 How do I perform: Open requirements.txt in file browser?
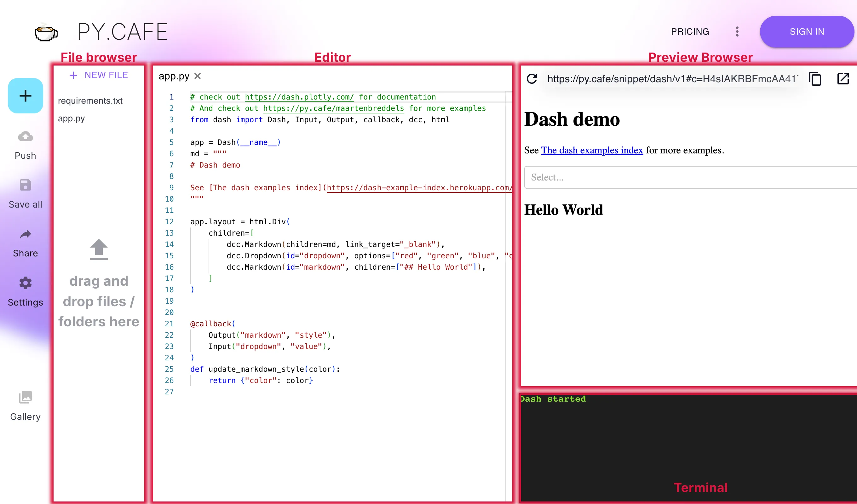90,101
